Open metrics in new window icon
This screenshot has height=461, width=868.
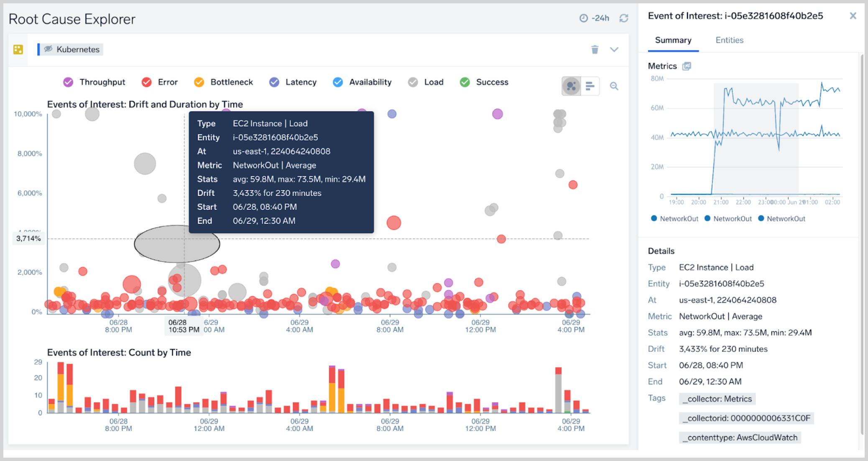point(687,66)
